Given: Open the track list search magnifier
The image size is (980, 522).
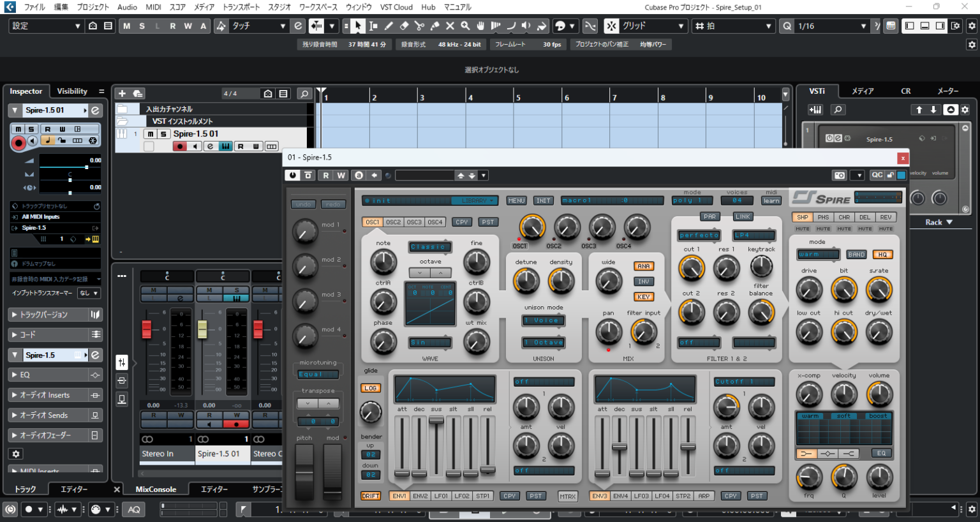Looking at the screenshot, I should pos(304,94).
